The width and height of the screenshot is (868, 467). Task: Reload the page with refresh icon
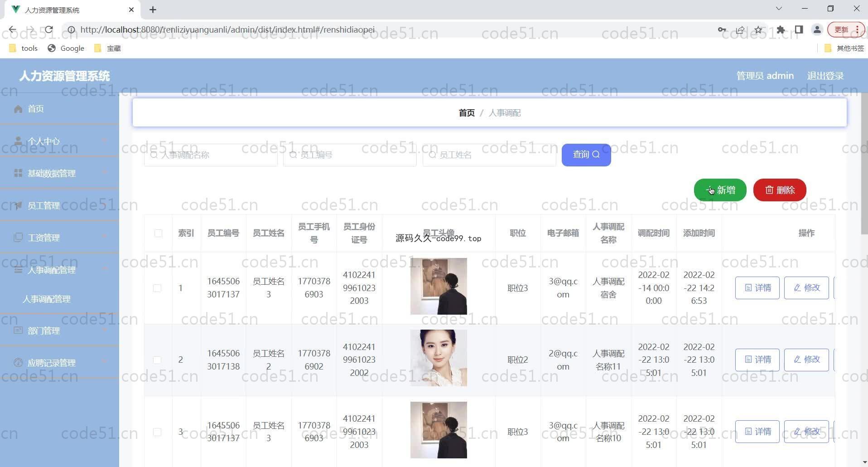(48, 30)
